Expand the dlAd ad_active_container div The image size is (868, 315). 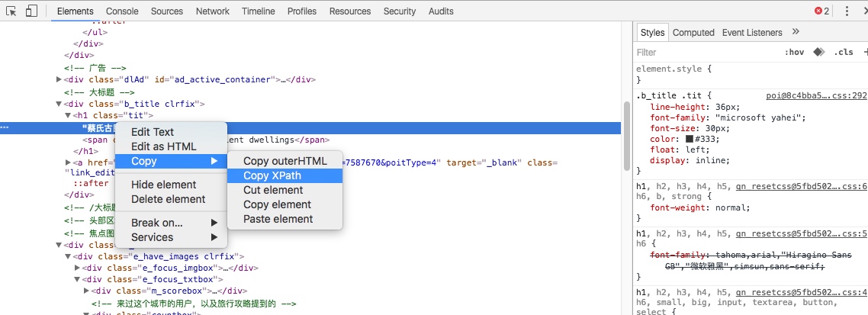59,79
